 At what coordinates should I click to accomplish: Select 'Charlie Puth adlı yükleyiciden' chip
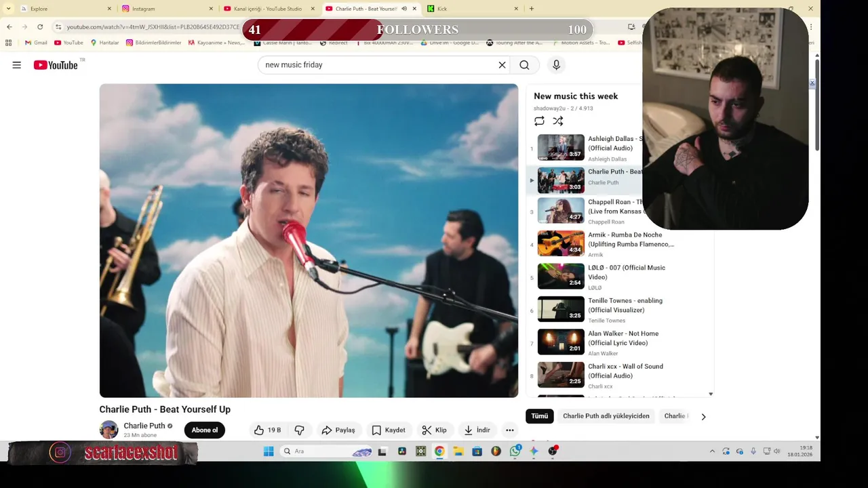[x=606, y=416]
